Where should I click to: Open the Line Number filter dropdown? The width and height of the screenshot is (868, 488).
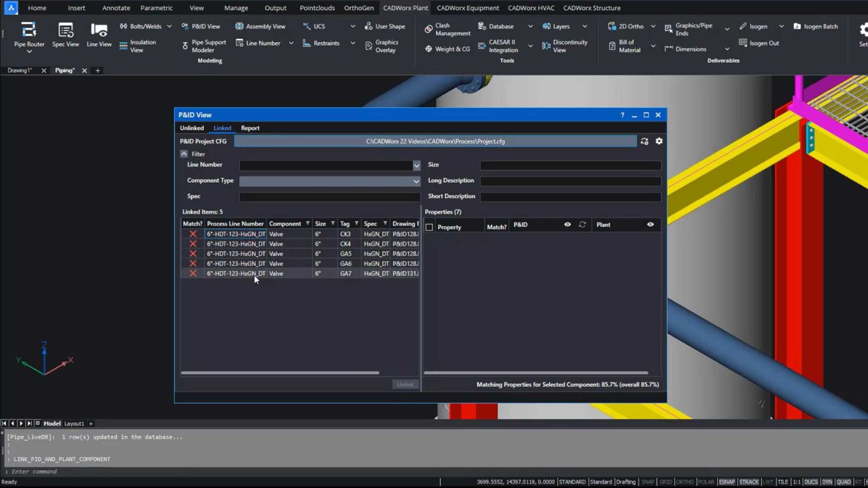point(416,166)
